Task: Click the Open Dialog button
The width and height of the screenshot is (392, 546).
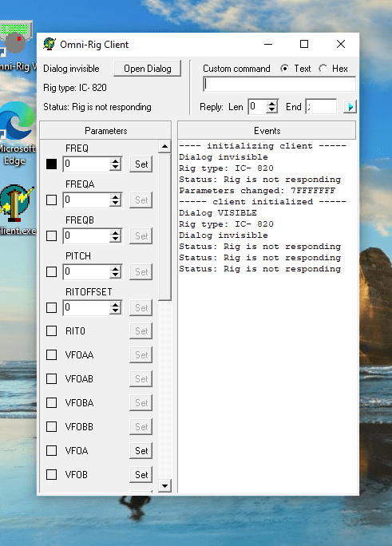Action: [147, 69]
